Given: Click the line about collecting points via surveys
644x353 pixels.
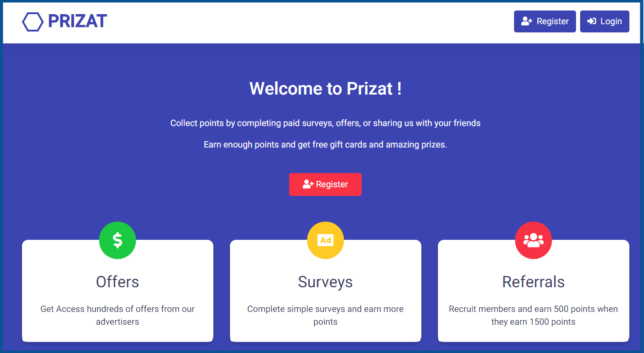Looking at the screenshot, I should coord(326,123).
